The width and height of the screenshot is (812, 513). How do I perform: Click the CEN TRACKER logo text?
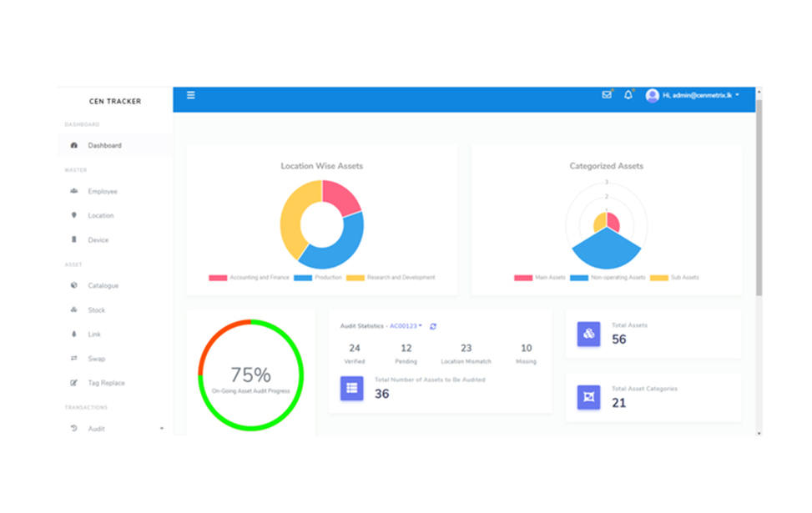coord(115,102)
